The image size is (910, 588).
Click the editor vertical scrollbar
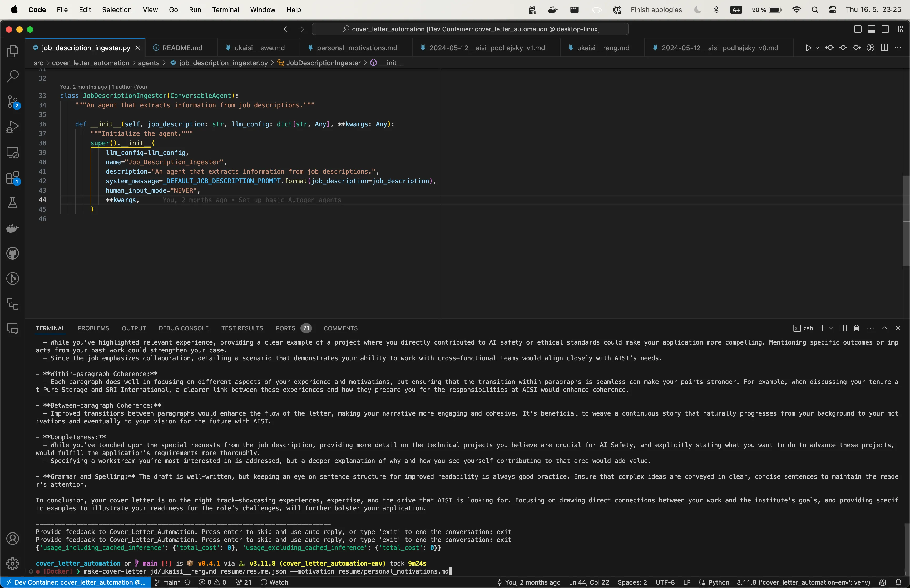906,221
